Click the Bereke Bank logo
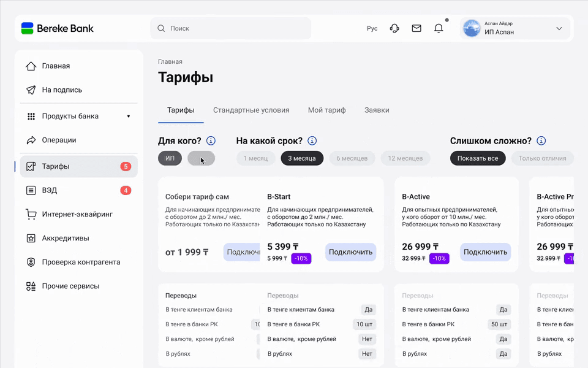This screenshot has height=368, width=588. pos(58,28)
